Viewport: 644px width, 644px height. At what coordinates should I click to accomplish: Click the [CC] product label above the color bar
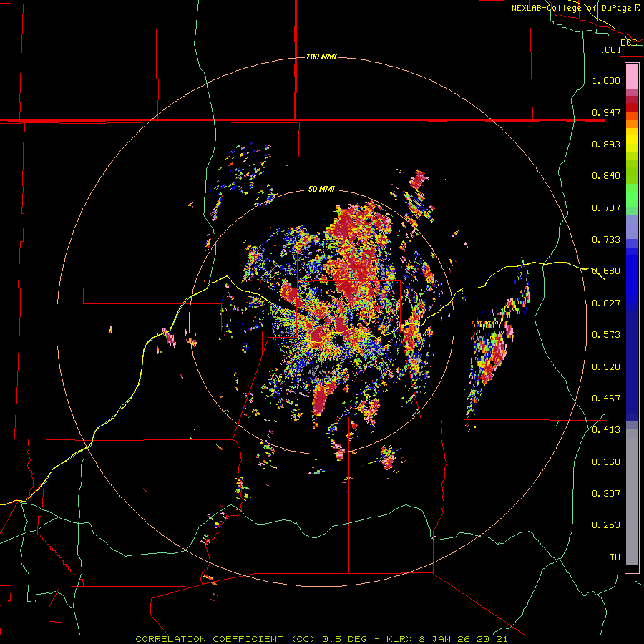[x=610, y=49]
